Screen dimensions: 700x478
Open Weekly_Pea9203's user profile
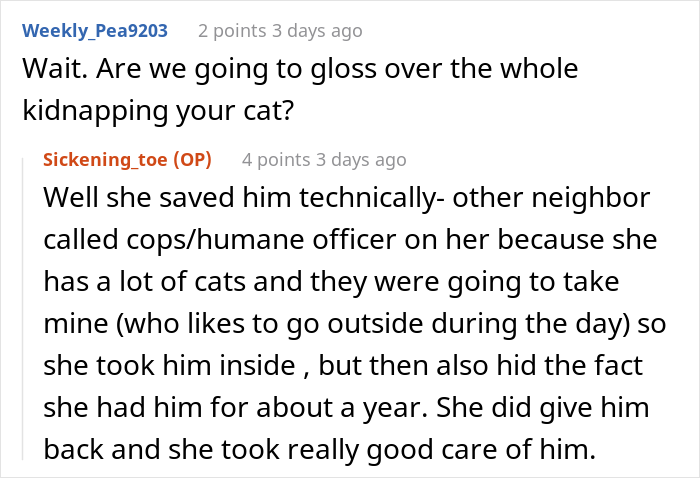tap(95, 31)
